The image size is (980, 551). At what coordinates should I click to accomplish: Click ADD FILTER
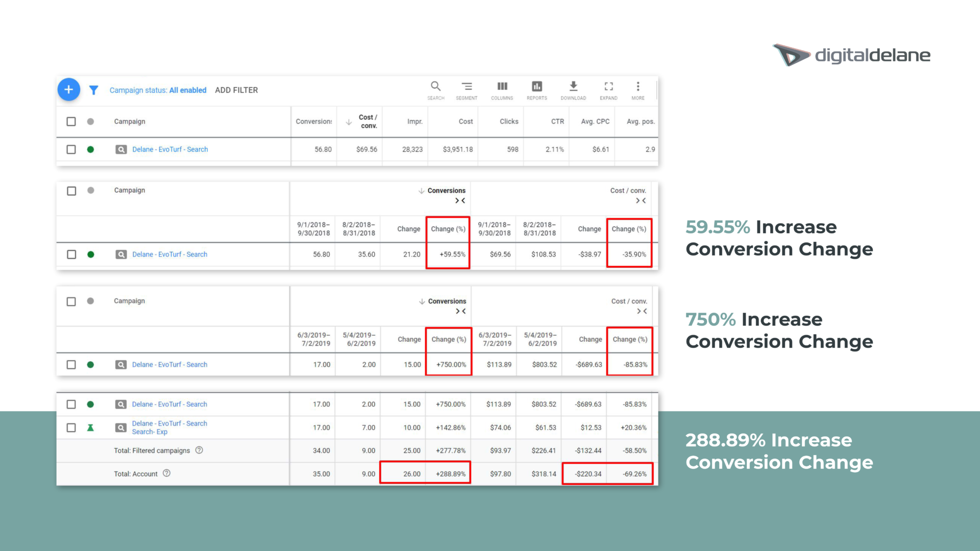click(x=236, y=90)
